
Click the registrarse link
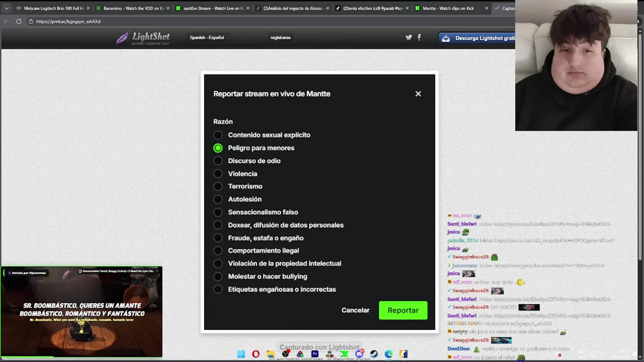click(x=280, y=38)
